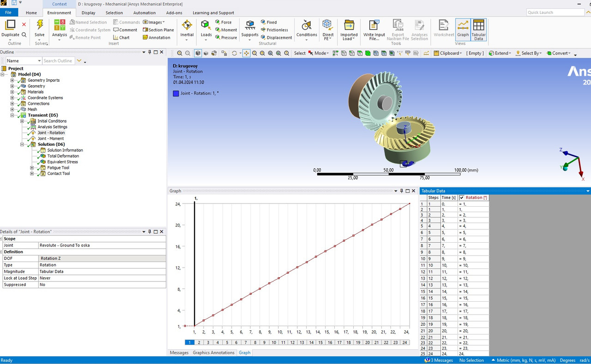Insert a Moment load

(225, 30)
